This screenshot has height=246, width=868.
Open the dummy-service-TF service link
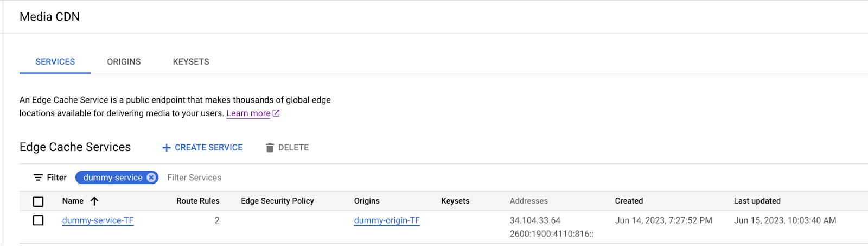(98, 220)
